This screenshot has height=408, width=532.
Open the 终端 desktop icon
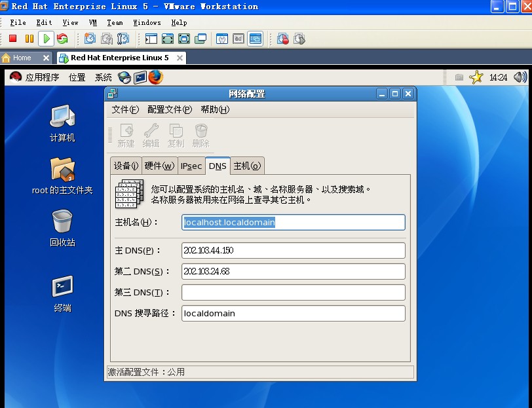coord(62,293)
